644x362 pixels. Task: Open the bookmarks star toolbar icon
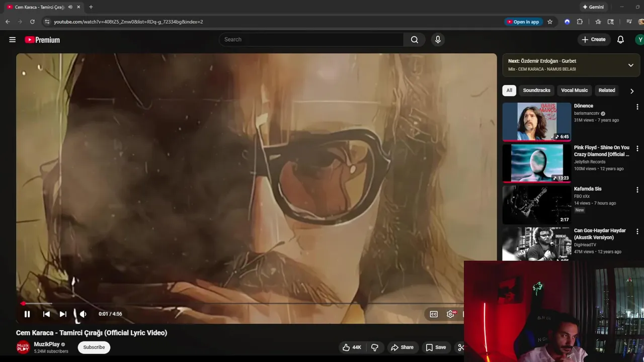tap(598, 22)
